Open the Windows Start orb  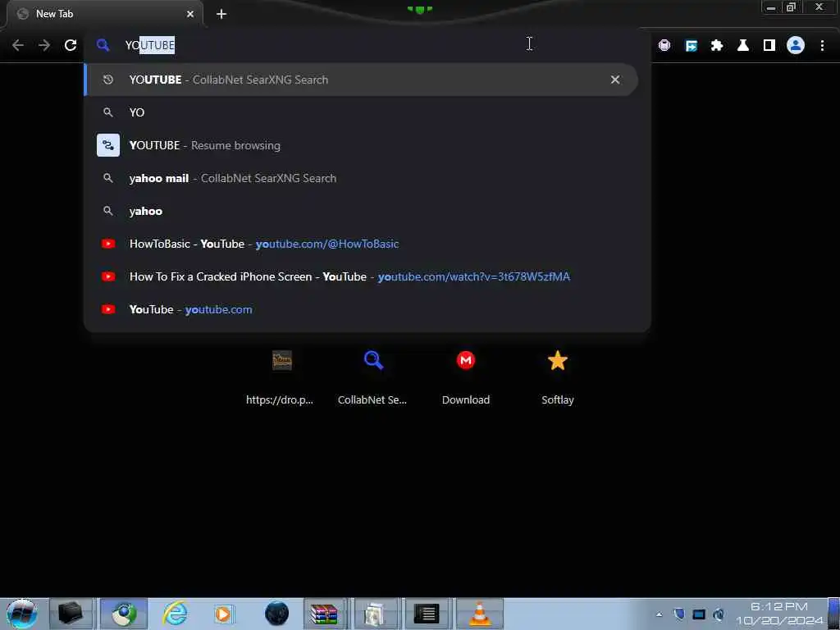[22, 614]
